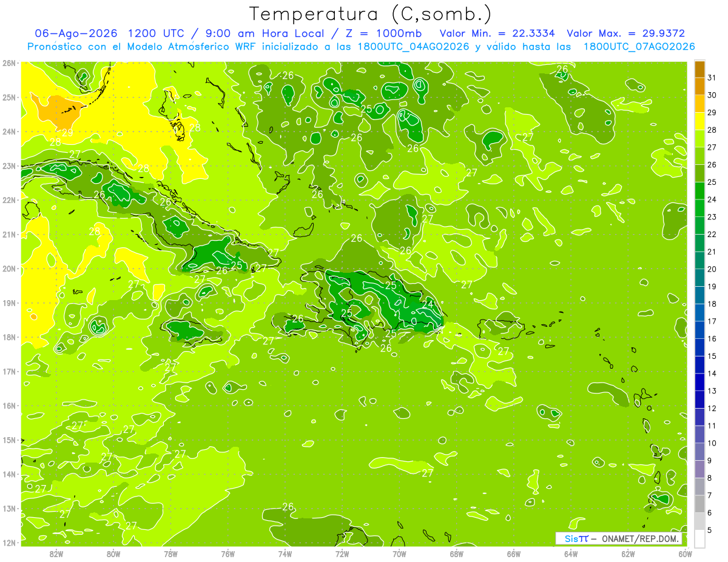The image size is (728, 562).
Task: Click the white swatch at the legend bottom
Action: (699, 538)
